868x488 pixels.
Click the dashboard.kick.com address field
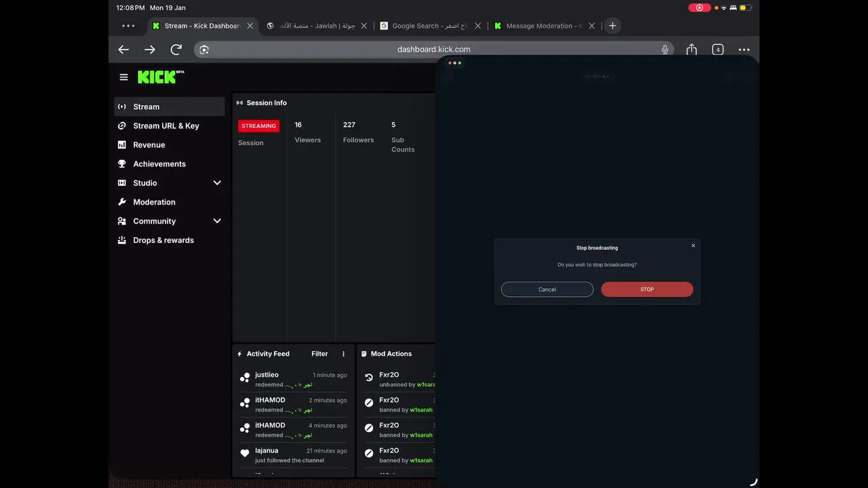point(434,49)
